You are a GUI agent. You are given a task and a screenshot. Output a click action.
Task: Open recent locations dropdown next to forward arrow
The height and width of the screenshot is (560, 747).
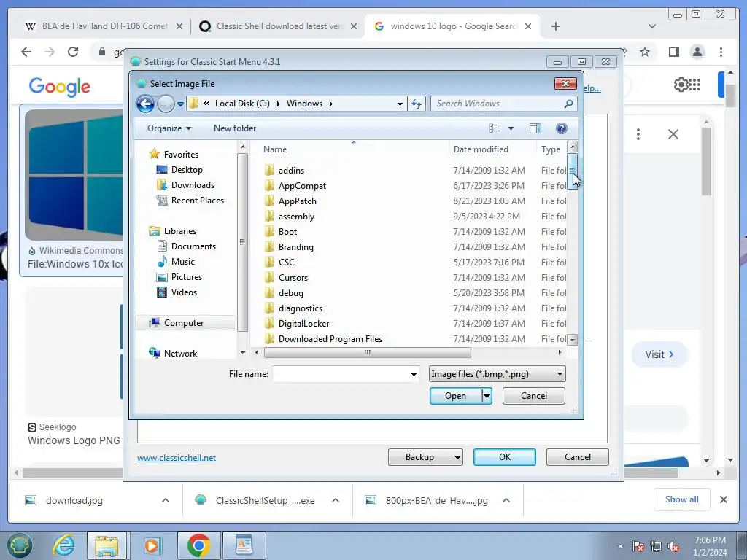pyautogui.click(x=181, y=104)
